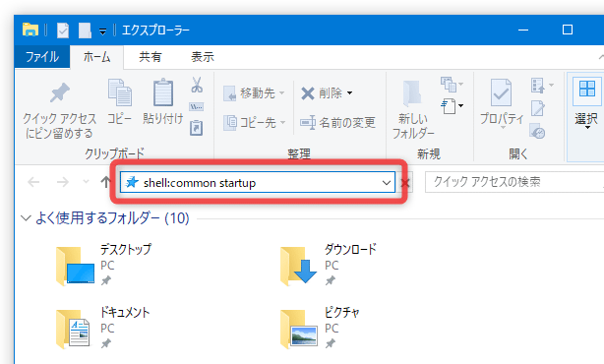Open the new item dropdown icon
The height and width of the screenshot is (364, 604).
click(452, 85)
